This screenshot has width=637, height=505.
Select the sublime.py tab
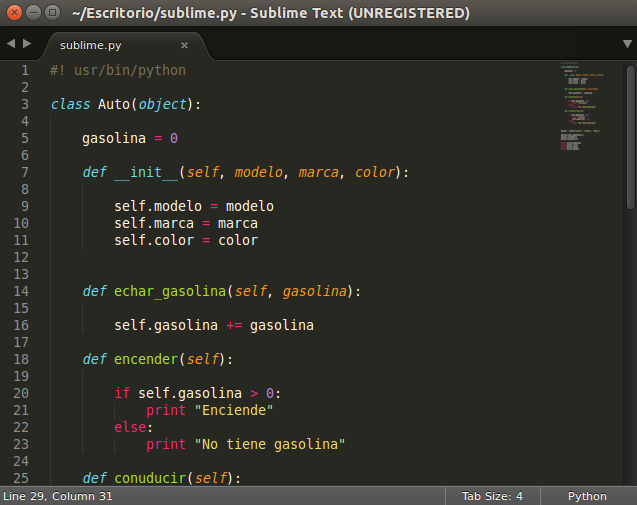[126, 45]
